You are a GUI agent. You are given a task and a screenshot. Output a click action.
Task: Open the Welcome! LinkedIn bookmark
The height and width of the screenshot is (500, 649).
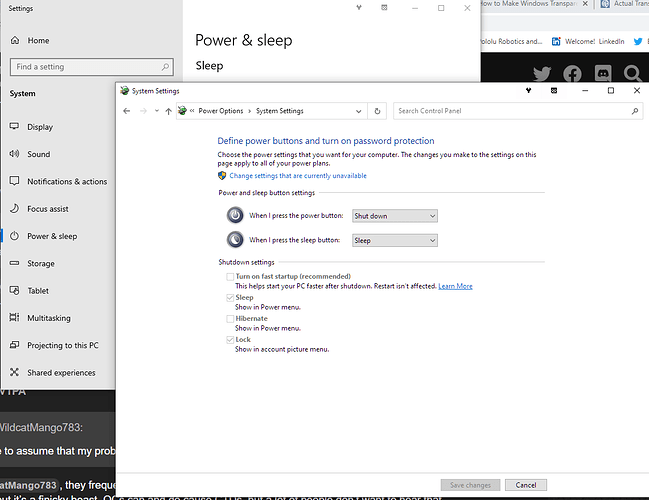(x=588, y=41)
